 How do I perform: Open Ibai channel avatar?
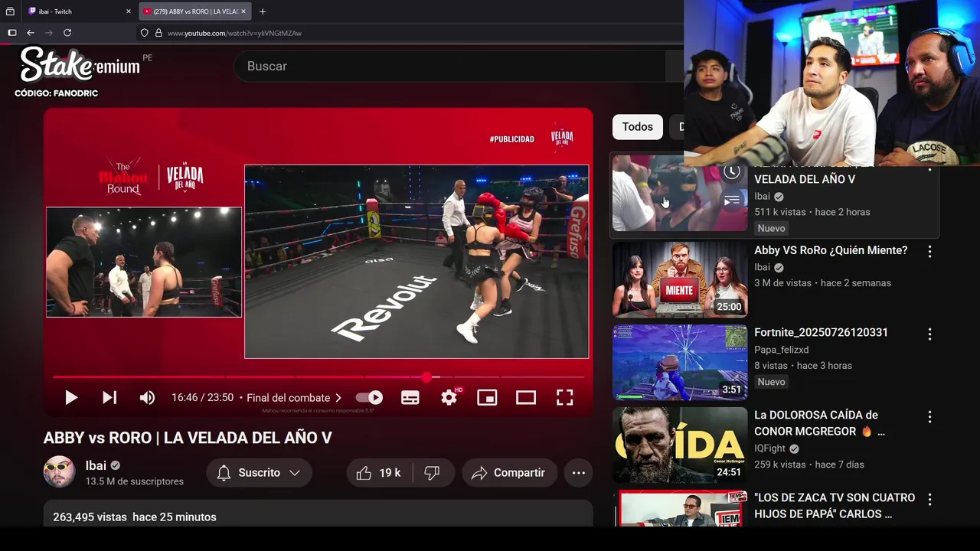59,472
